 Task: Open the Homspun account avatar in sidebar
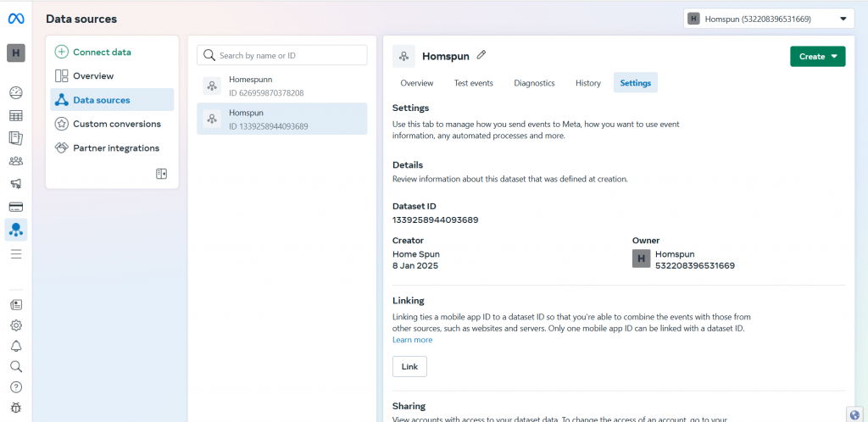[15, 53]
